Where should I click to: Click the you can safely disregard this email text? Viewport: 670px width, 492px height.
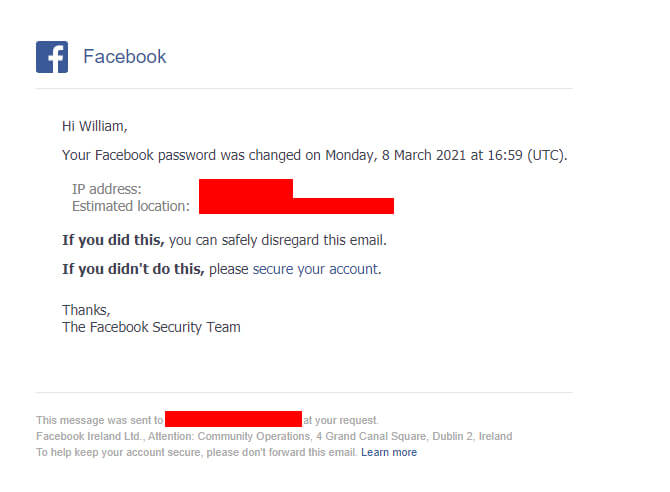(x=278, y=240)
